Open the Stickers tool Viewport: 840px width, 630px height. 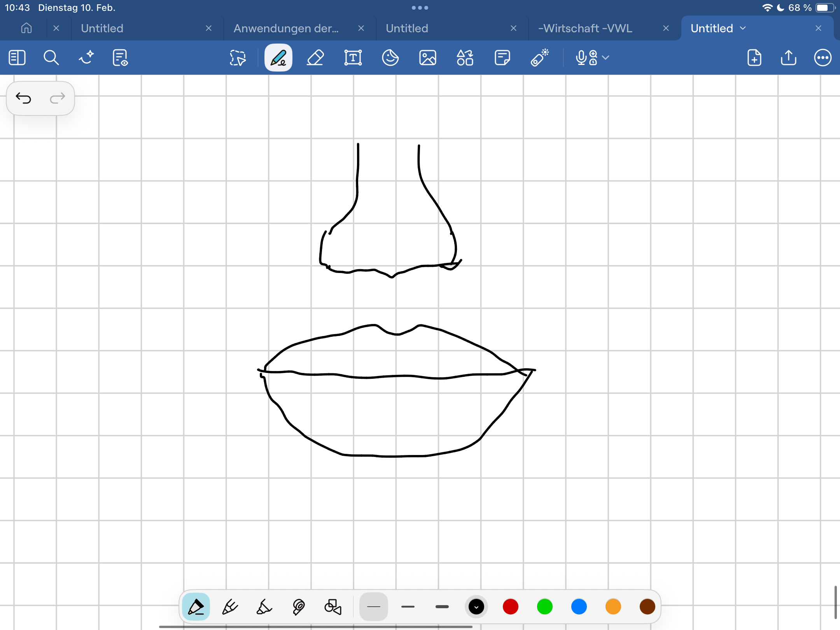[x=390, y=58]
